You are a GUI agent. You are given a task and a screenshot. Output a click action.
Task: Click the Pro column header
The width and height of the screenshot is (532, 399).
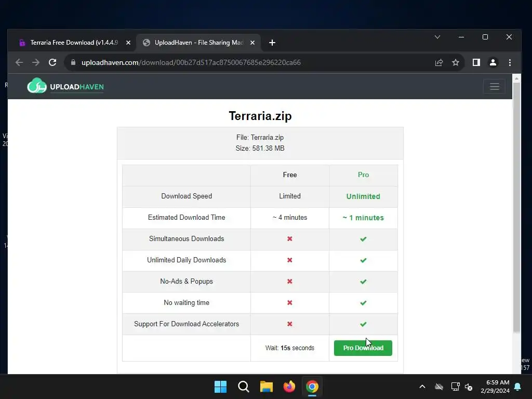(363, 175)
